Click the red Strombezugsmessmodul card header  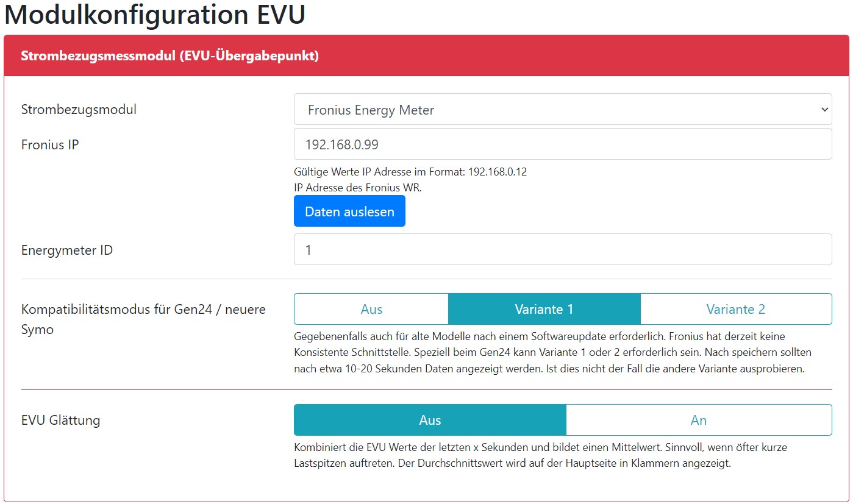click(426, 56)
